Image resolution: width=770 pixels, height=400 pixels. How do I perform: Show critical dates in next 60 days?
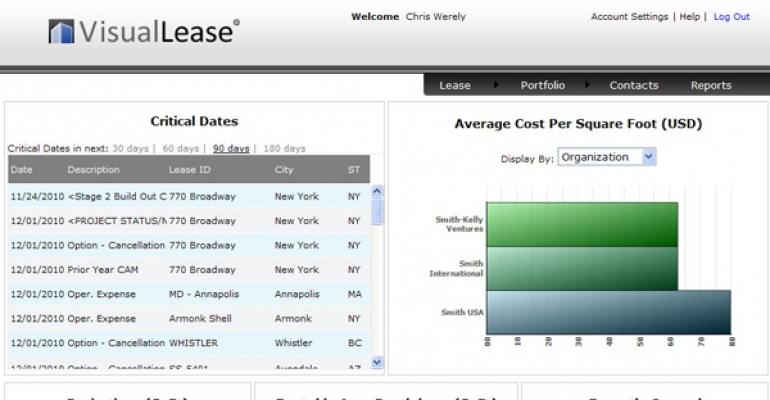pyautogui.click(x=181, y=148)
